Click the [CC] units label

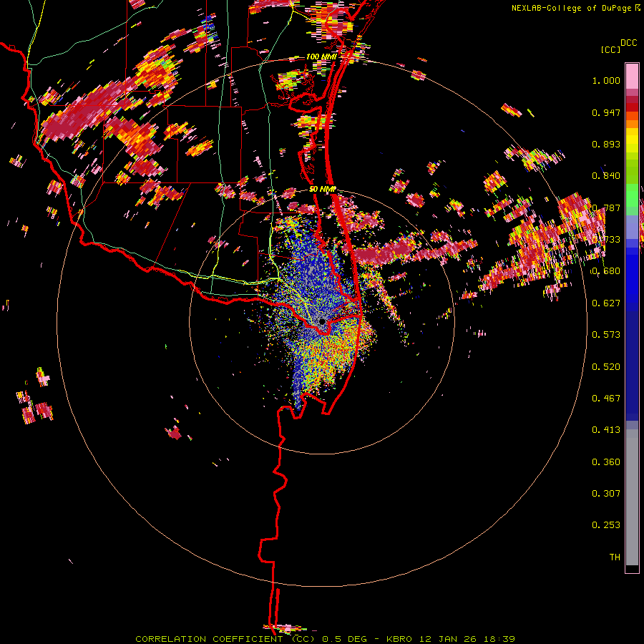click(x=610, y=49)
